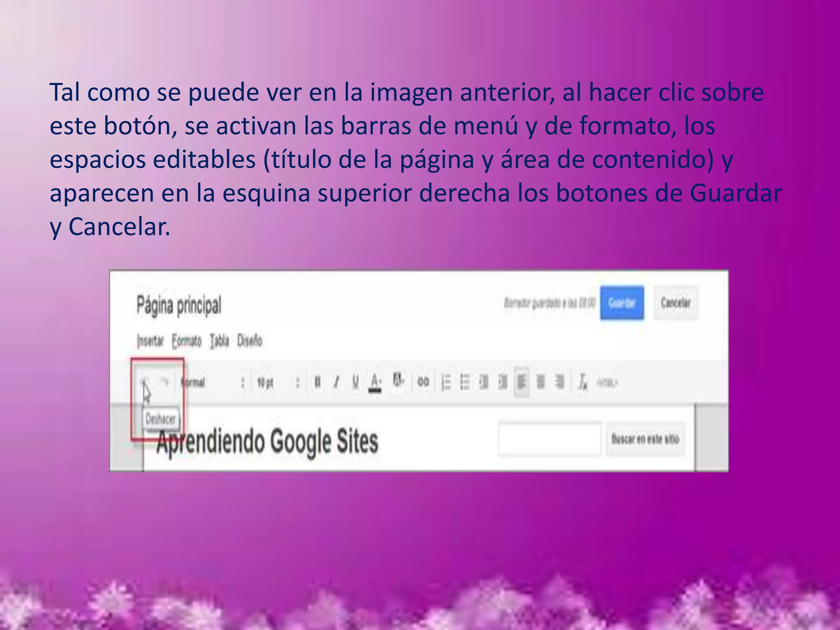Open the Formato menu
This screenshot has width=840, height=630.
coord(187,341)
